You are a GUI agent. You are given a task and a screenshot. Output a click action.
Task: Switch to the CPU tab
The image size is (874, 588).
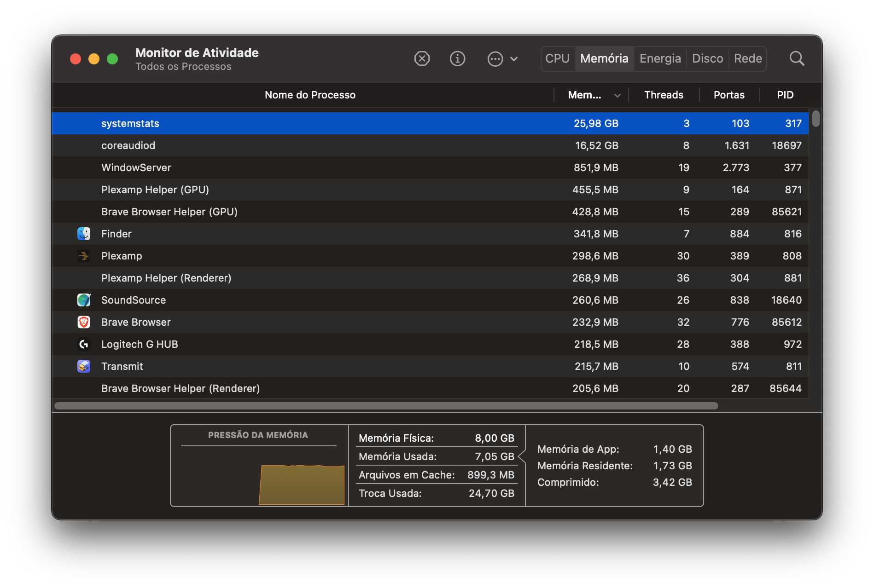point(558,59)
